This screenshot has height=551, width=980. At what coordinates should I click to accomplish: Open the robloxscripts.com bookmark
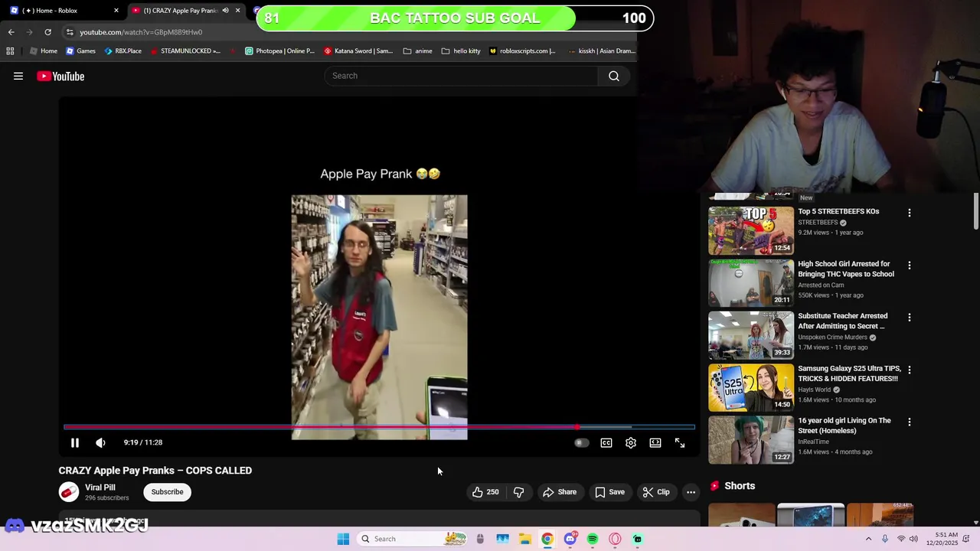[522, 51]
